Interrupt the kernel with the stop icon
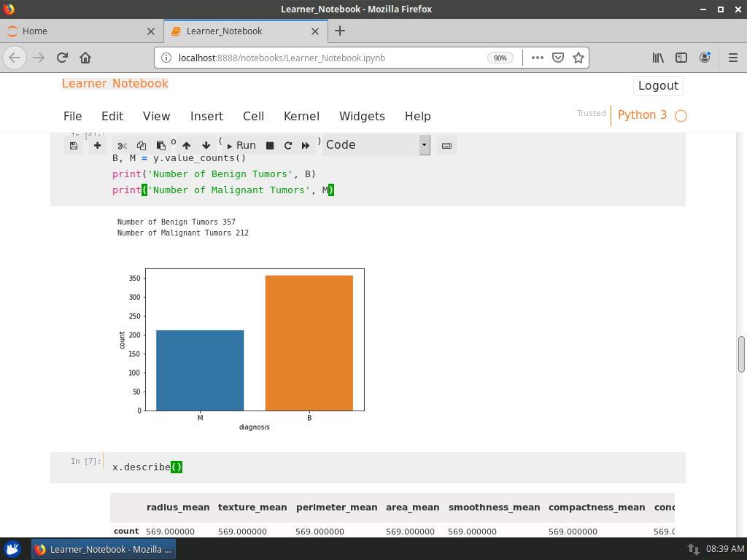747x560 pixels. [270, 146]
